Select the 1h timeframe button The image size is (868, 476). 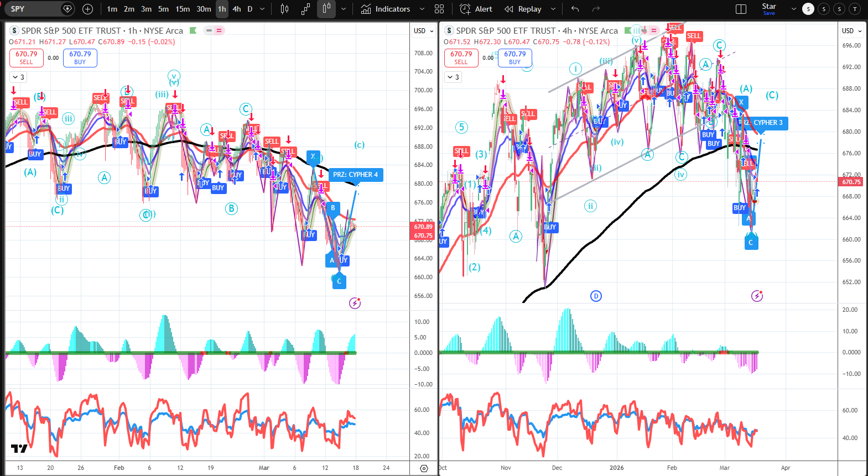[x=222, y=9]
